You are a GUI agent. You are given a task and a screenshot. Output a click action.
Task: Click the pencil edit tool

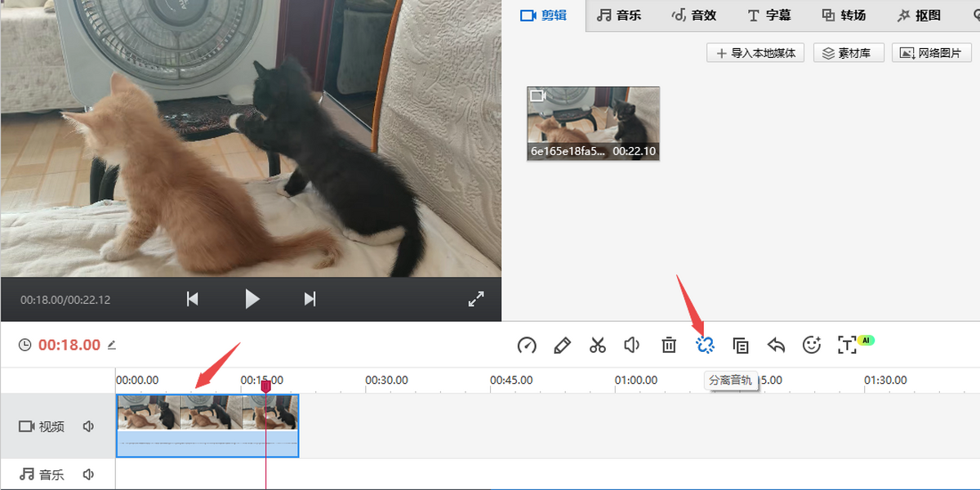pyautogui.click(x=562, y=345)
